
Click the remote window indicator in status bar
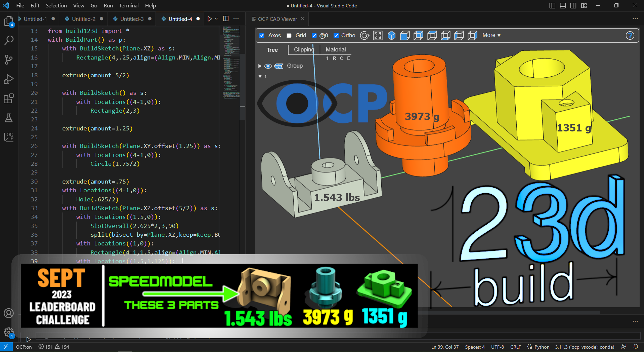tap(6, 347)
